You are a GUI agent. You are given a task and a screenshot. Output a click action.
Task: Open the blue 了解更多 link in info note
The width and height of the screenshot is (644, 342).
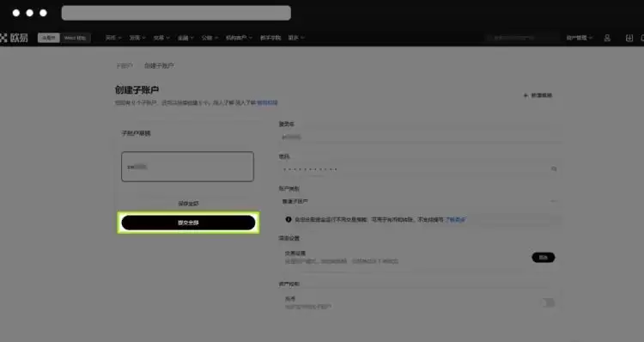click(455, 219)
